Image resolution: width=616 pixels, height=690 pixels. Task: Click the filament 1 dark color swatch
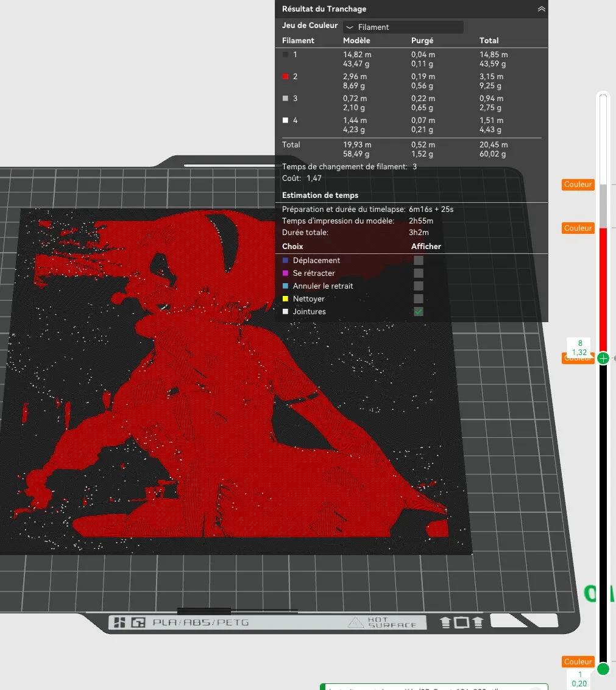pos(285,55)
